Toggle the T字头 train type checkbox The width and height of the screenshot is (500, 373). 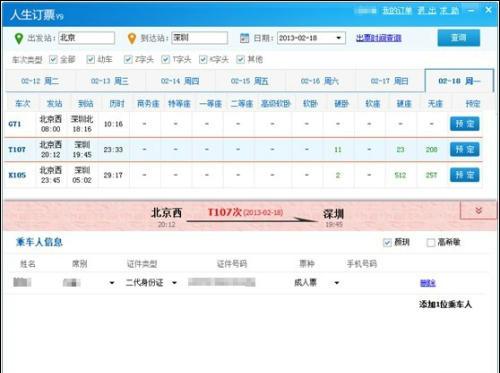pyautogui.click(x=165, y=59)
